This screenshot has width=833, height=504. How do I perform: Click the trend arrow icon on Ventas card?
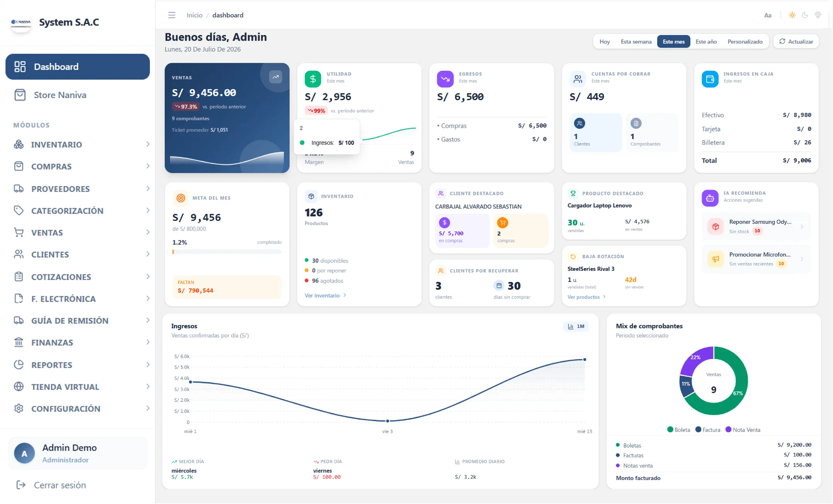coord(275,77)
